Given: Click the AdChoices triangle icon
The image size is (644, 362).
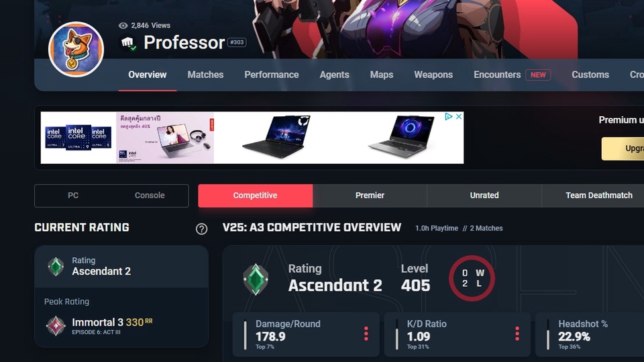Looking at the screenshot, I should tap(449, 116).
